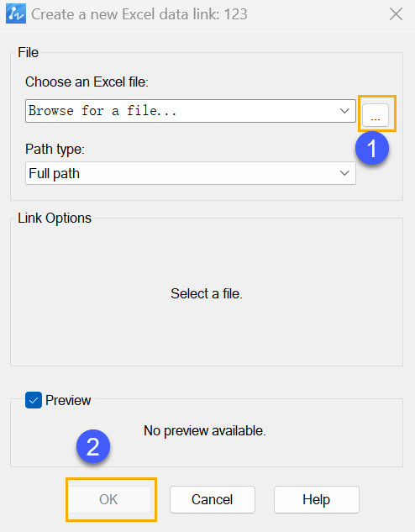Select the Full path combo box
The width and height of the screenshot is (415, 532).
point(191,173)
